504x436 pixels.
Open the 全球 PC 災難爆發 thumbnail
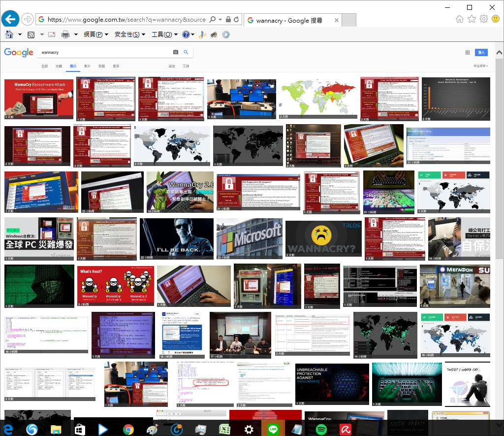(39, 239)
